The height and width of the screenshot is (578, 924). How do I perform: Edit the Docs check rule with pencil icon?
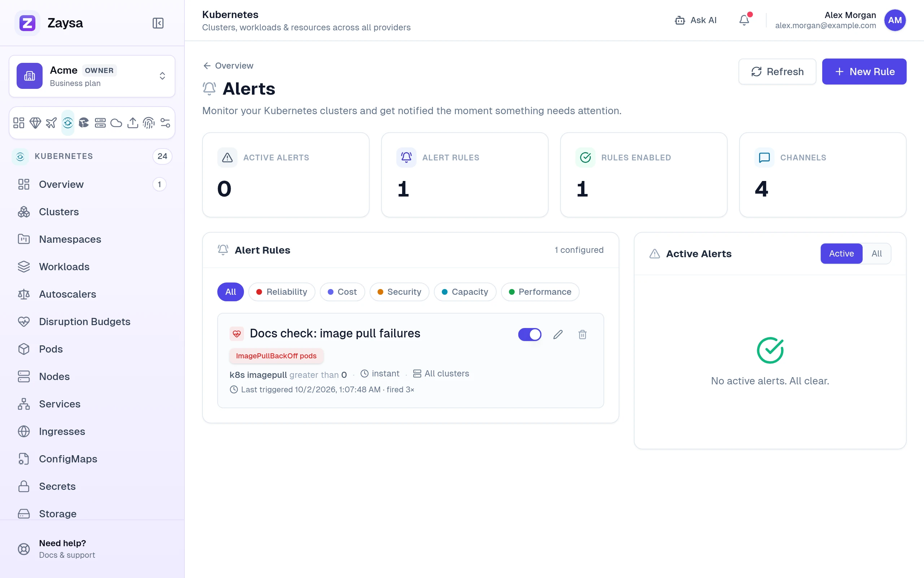[558, 335]
